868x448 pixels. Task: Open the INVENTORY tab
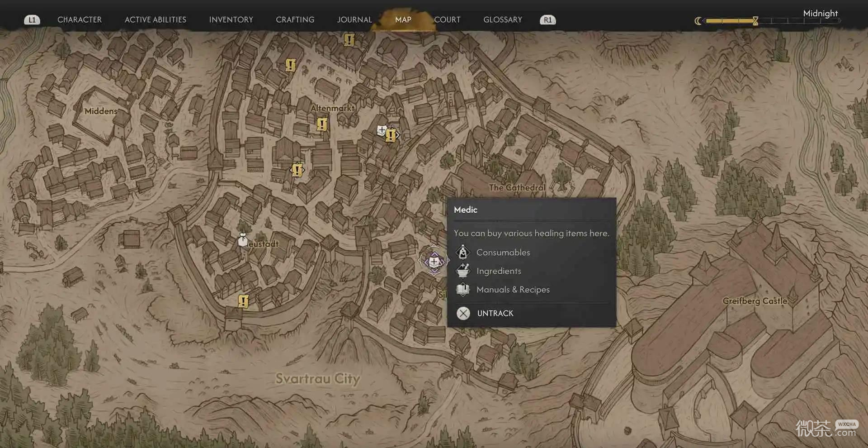(231, 20)
